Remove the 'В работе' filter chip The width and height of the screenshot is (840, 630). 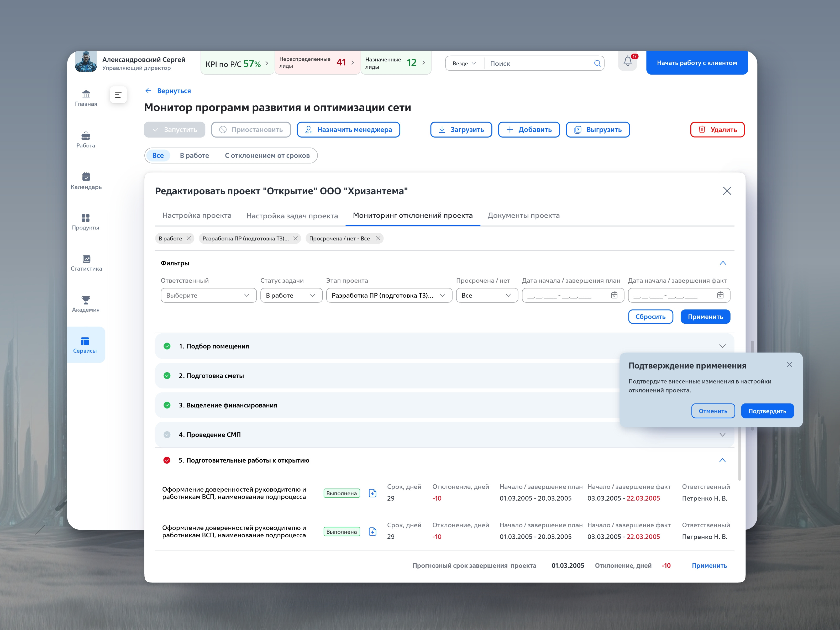(x=189, y=238)
